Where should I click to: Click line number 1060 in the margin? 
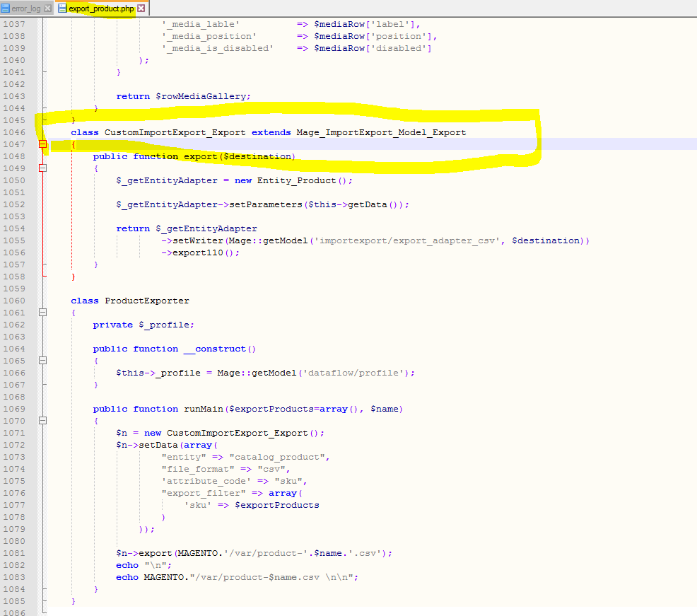[x=14, y=301]
